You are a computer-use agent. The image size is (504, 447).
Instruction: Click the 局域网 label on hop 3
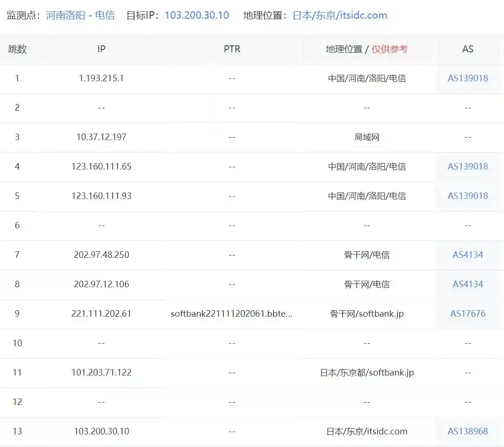point(367,137)
